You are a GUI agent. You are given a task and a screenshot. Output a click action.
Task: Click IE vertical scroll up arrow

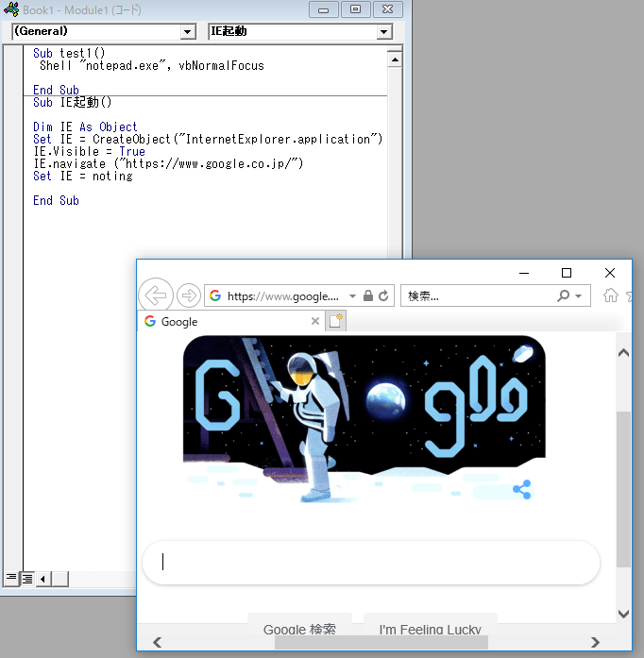pos(623,353)
